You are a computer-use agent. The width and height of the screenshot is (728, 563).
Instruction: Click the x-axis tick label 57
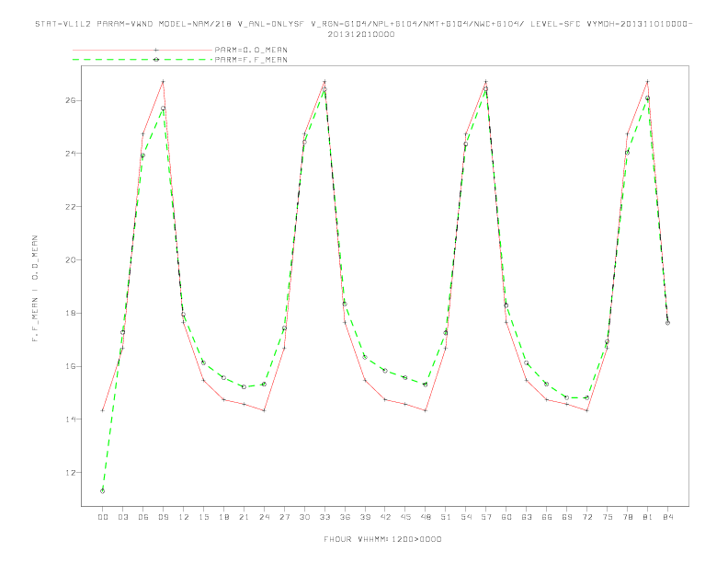point(486,517)
